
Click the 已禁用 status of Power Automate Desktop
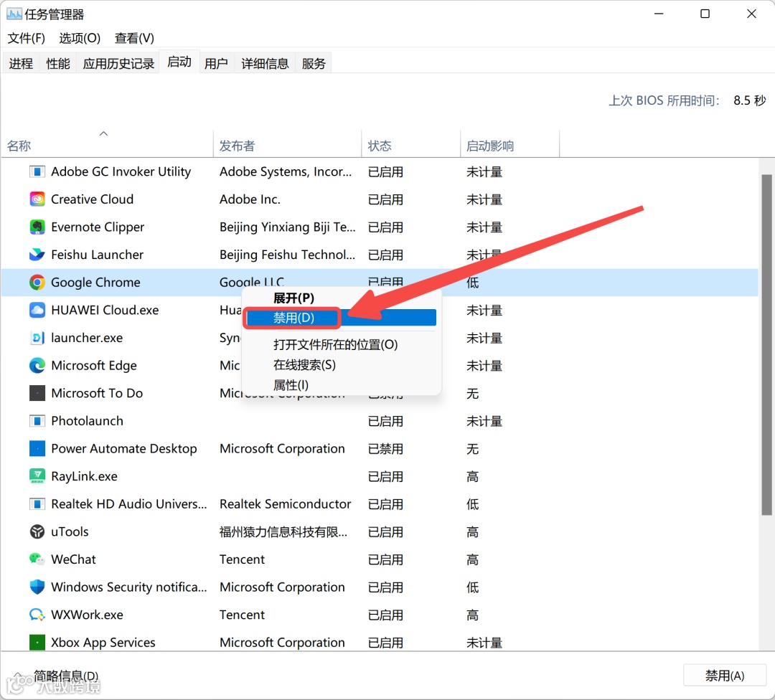click(385, 448)
